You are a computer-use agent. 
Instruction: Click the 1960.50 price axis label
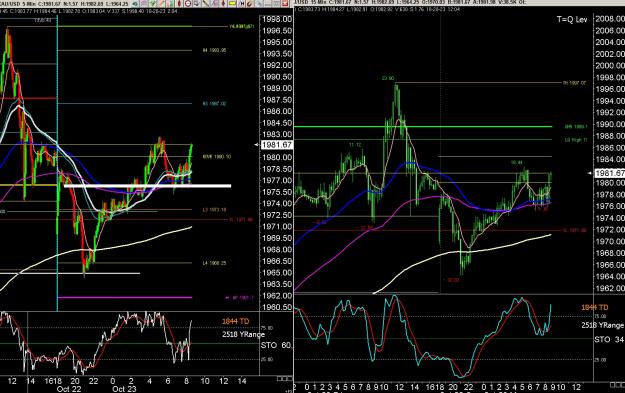(277, 307)
